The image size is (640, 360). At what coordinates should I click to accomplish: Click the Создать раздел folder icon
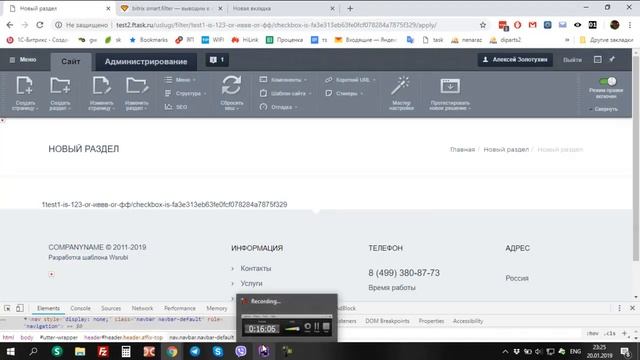pyautogui.click(x=60, y=86)
